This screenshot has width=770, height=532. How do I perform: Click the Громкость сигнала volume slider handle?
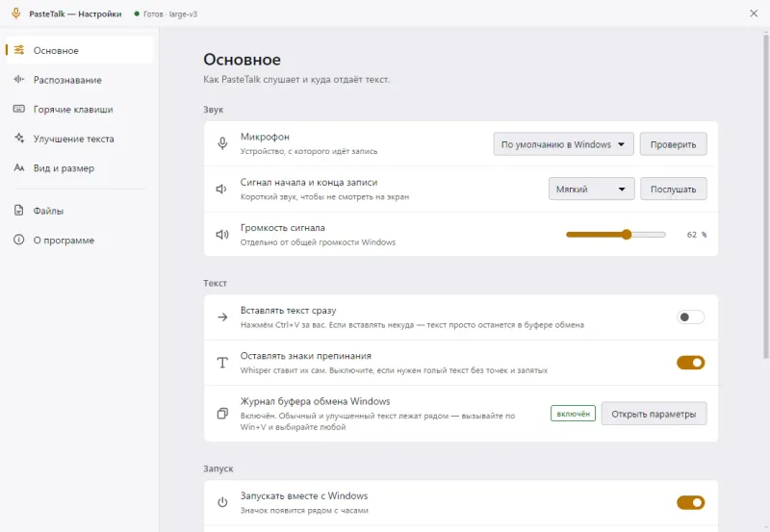627,235
